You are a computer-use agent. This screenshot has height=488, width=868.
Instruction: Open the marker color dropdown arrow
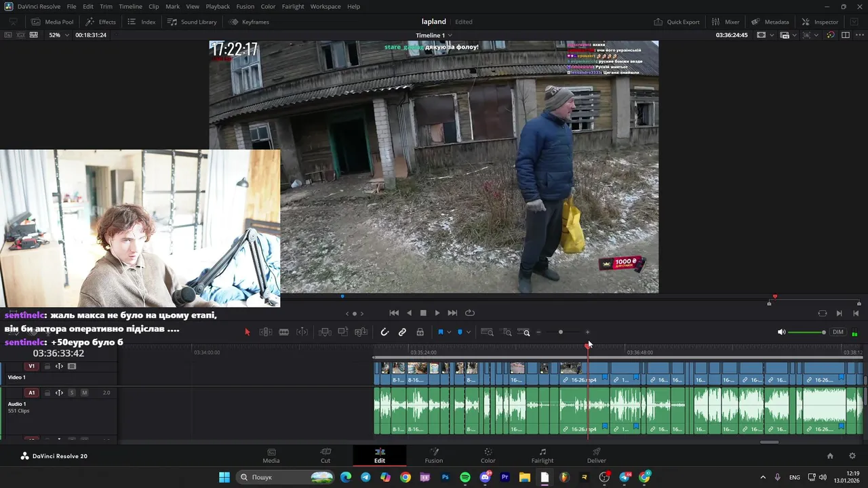pyautogui.click(x=468, y=332)
